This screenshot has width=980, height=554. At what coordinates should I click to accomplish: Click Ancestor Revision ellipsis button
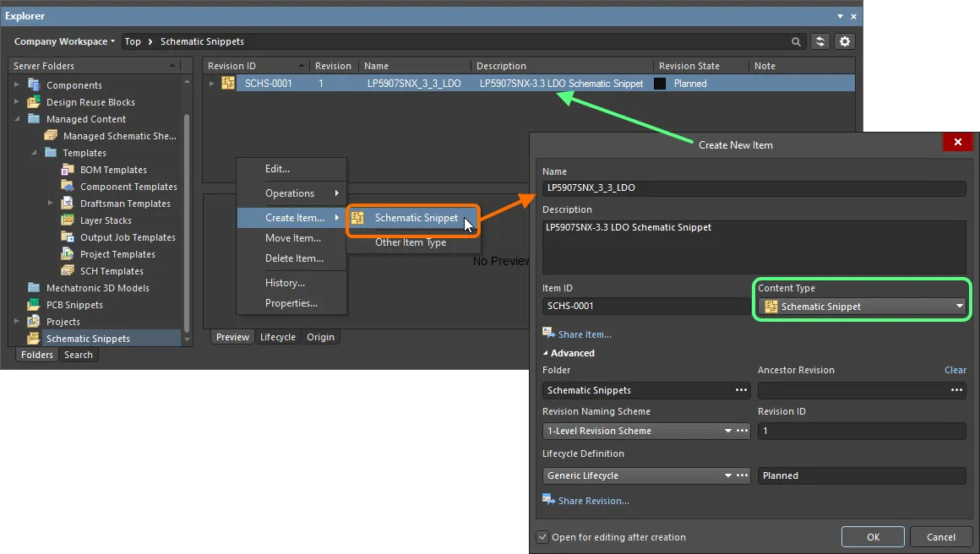(956, 389)
